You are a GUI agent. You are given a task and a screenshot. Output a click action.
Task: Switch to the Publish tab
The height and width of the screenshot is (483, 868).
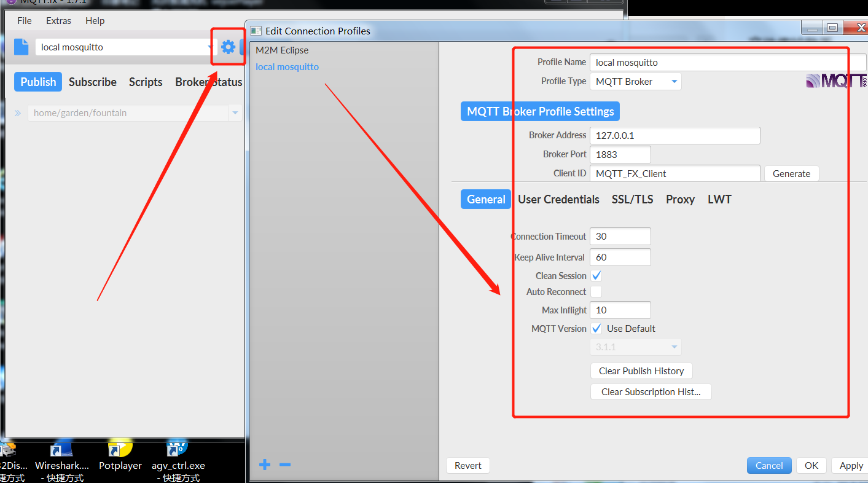[38, 82]
